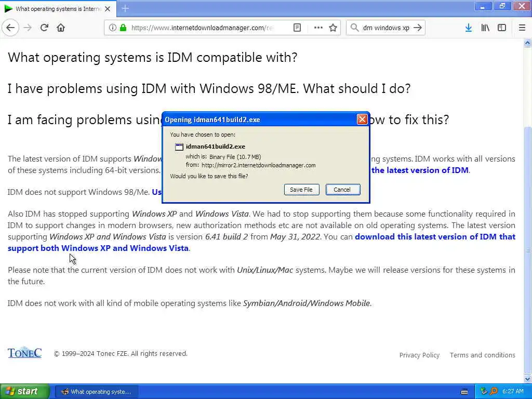Click the search magnifier icon

point(354,28)
